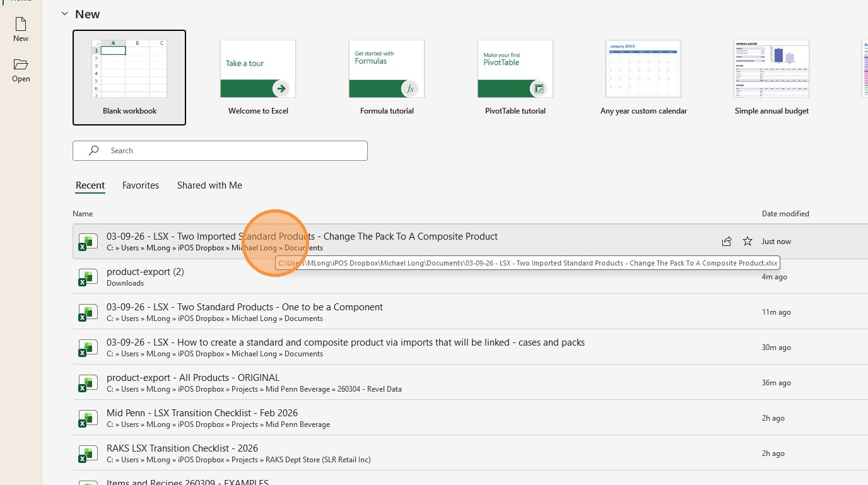Click the "4m ago" date modified value
This screenshot has width=868, height=485.
tap(774, 277)
